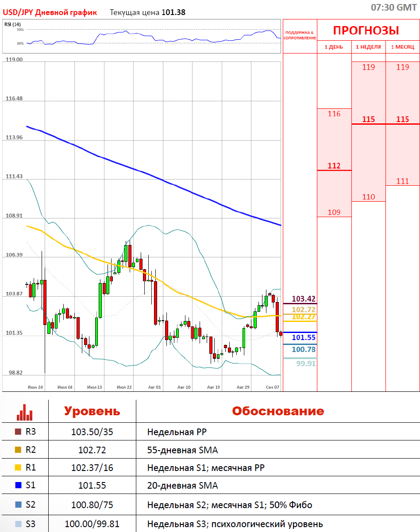Screen dimensions: 420x532
Task: Select the '1 МЕСЯЦ' forecast column header
Action: tap(403, 47)
